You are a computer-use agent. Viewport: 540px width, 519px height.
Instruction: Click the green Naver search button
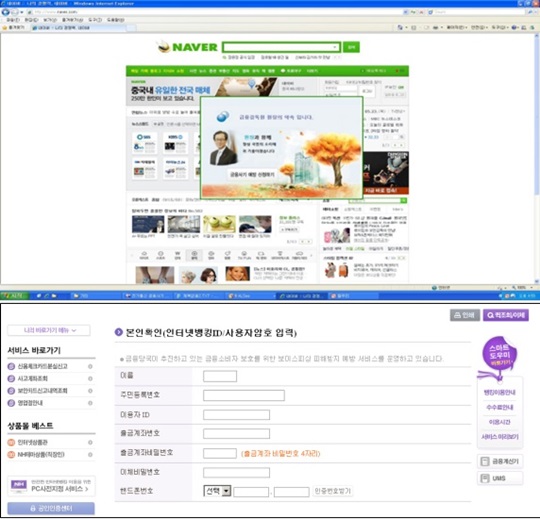tap(351, 47)
